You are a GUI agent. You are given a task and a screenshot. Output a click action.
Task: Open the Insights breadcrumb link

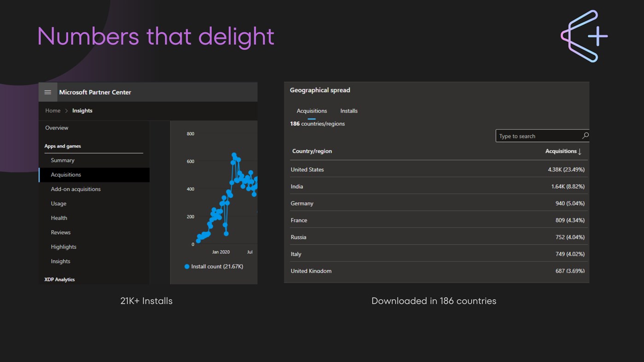pyautogui.click(x=82, y=110)
